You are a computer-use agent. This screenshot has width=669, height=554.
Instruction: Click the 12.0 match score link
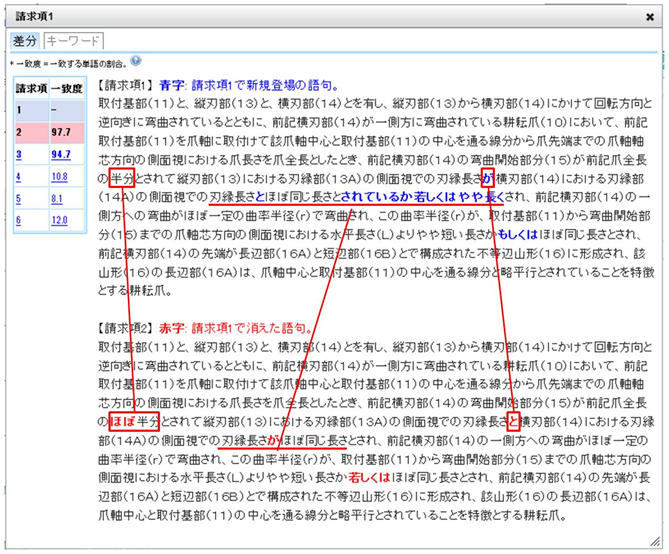(x=60, y=221)
